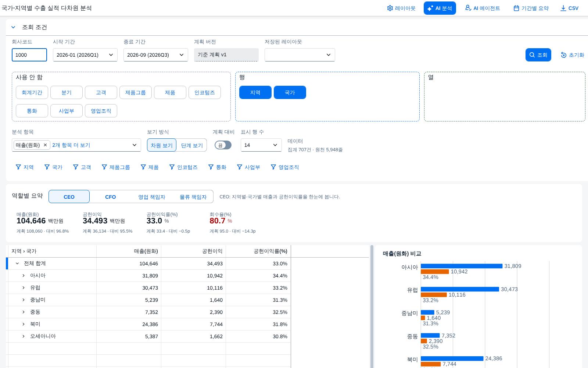
Task: Open the 통화 filter funnel
Action: pyautogui.click(x=217, y=167)
